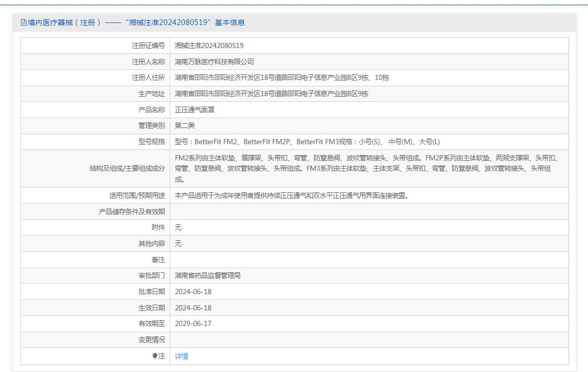Image resolution: width=588 pixels, height=372 pixels.
Task: Click the empty 产品储存条件及有效期 value cell
Action: click(x=369, y=212)
